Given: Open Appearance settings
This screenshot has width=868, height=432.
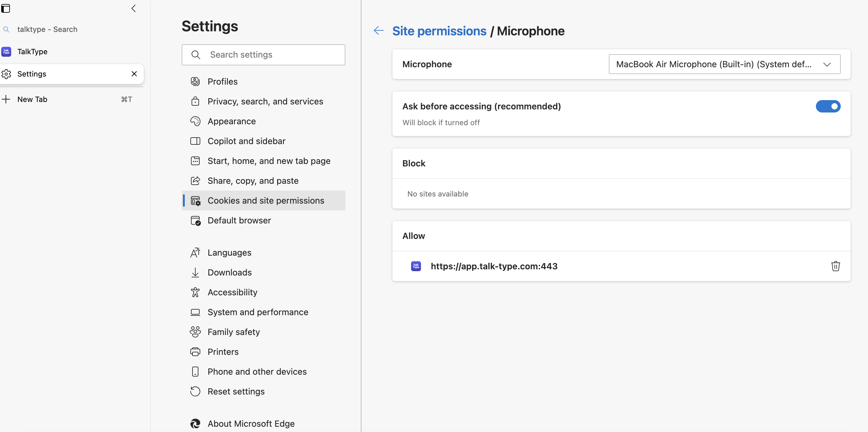Looking at the screenshot, I should tap(263, 121).
